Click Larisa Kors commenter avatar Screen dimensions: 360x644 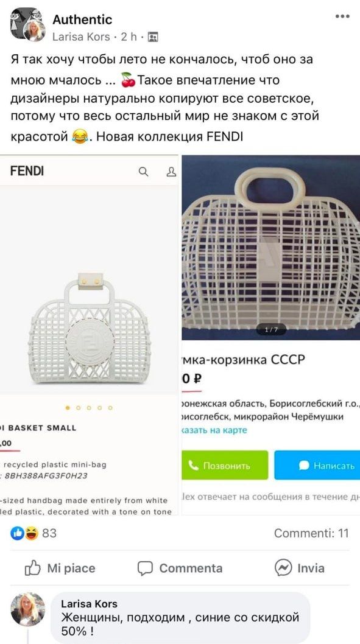coord(27,609)
